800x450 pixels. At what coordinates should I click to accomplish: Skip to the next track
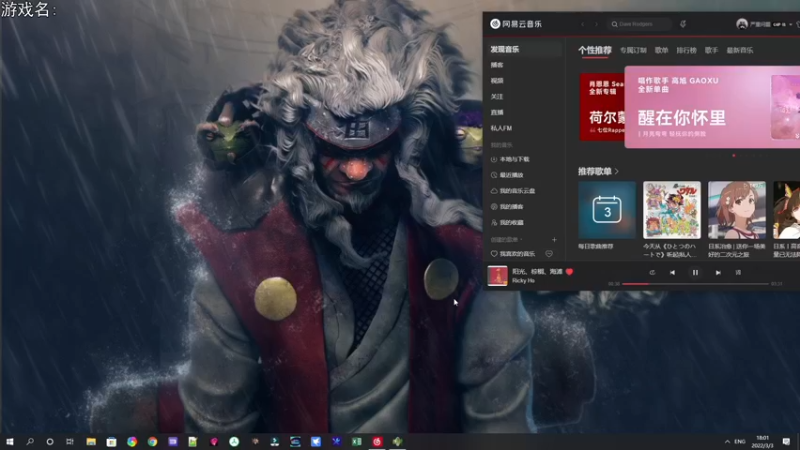coord(718,272)
